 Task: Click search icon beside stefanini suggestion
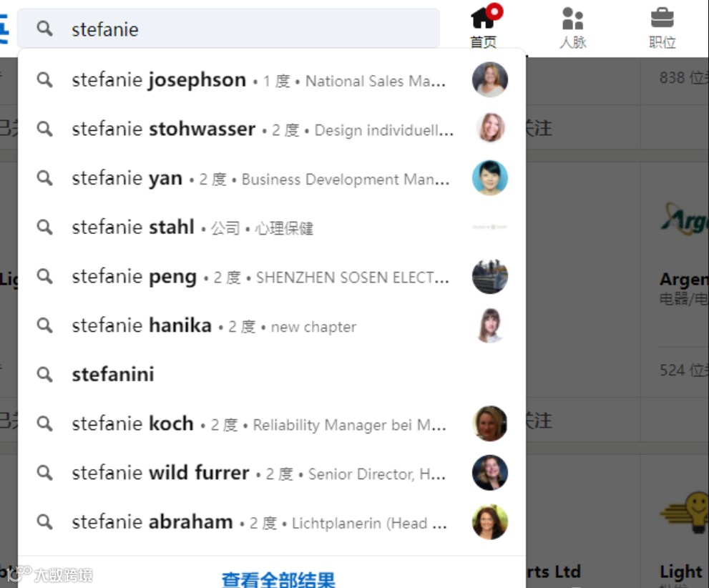[44, 374]
